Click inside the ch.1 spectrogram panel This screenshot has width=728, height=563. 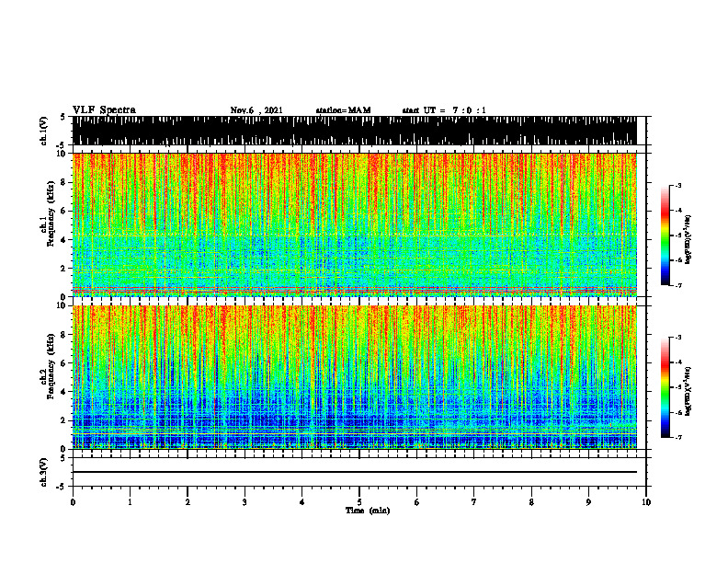tap(354, 224)
